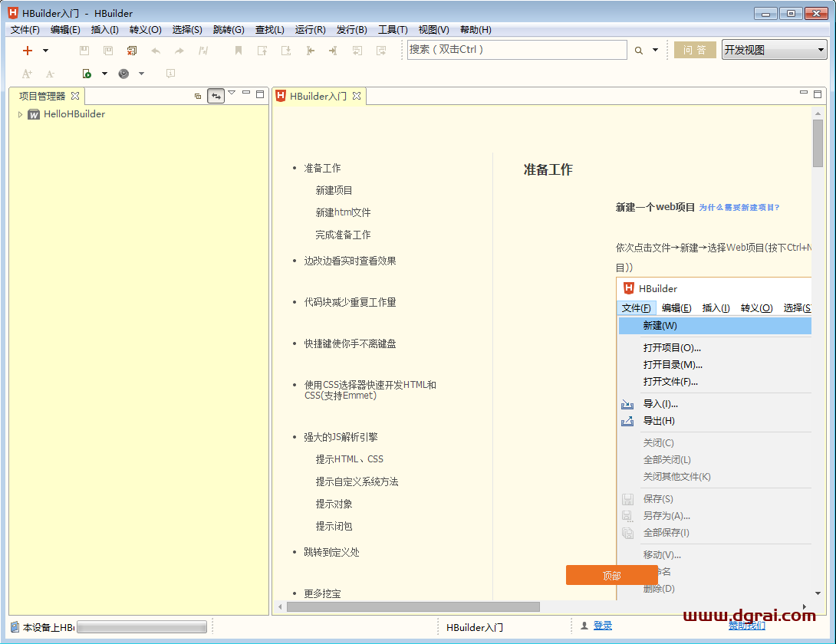Collapse all in project manager panel
The image size is (836, 644).
pos(198,96)
